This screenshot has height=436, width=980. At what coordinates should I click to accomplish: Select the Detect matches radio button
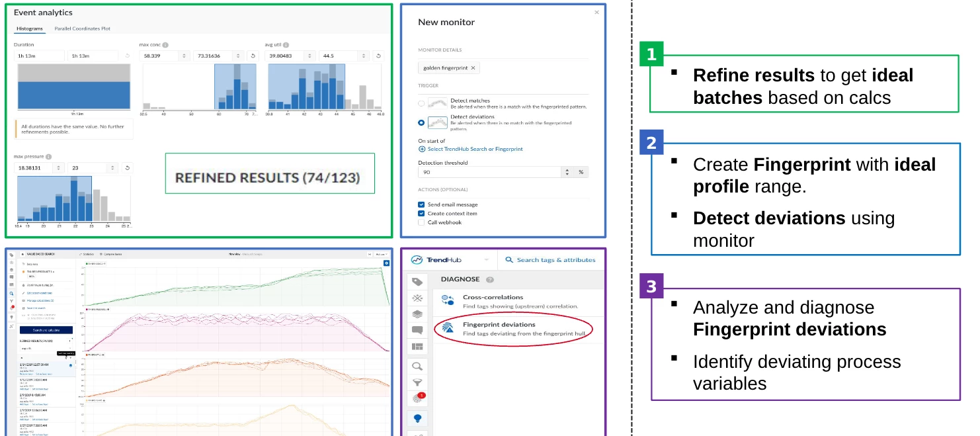(422, 104)
